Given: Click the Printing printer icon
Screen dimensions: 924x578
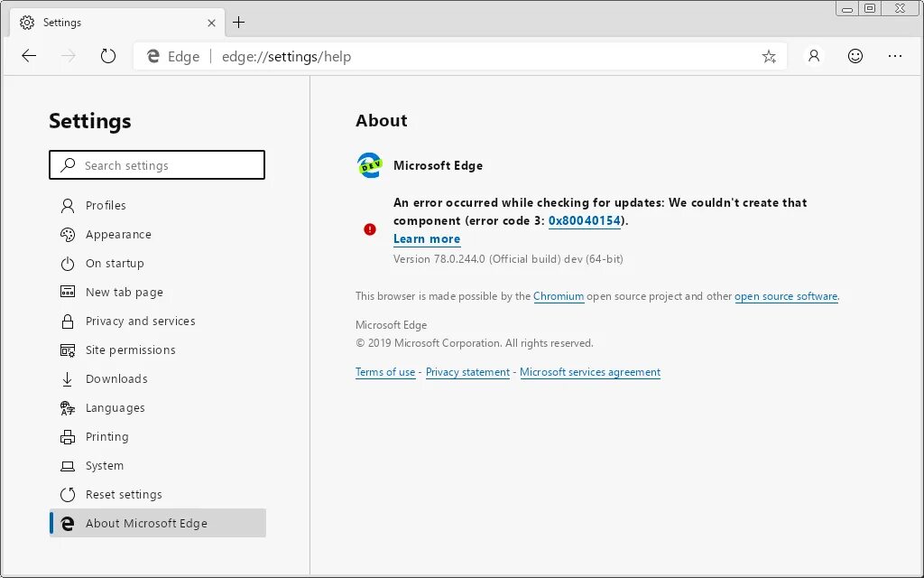Looking at the screenshot, I should [x=68, y=437].
